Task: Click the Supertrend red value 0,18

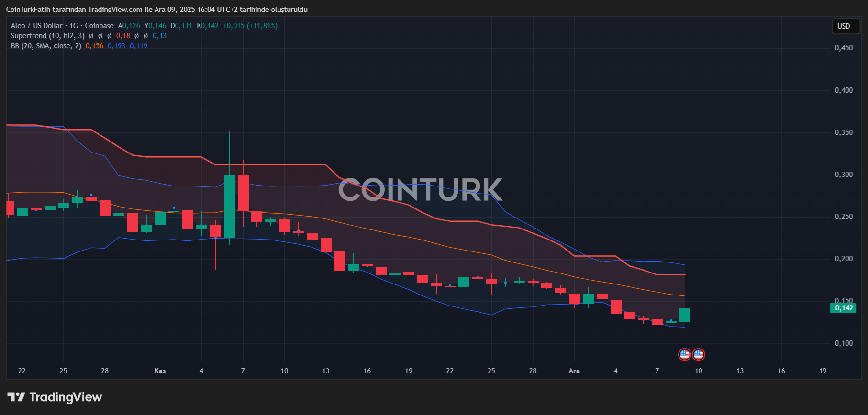Action: [x=123, y=36]
